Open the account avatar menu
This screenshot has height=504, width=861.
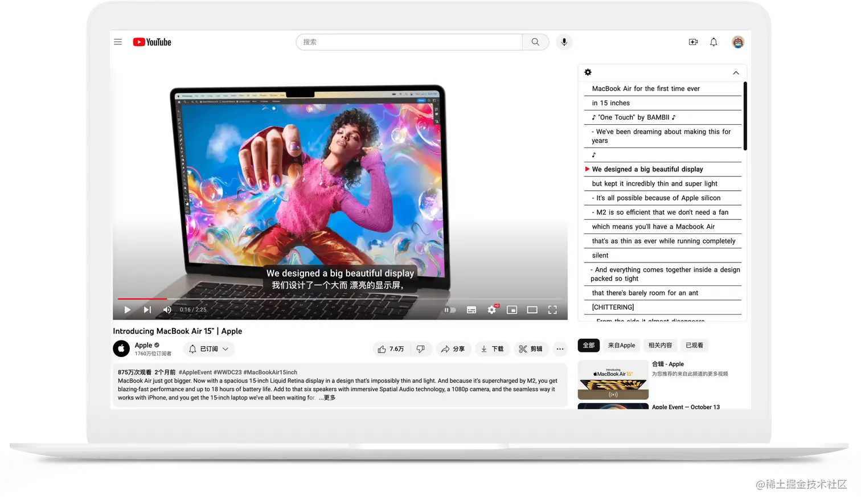pyautogui.click(x=738, y=42)
